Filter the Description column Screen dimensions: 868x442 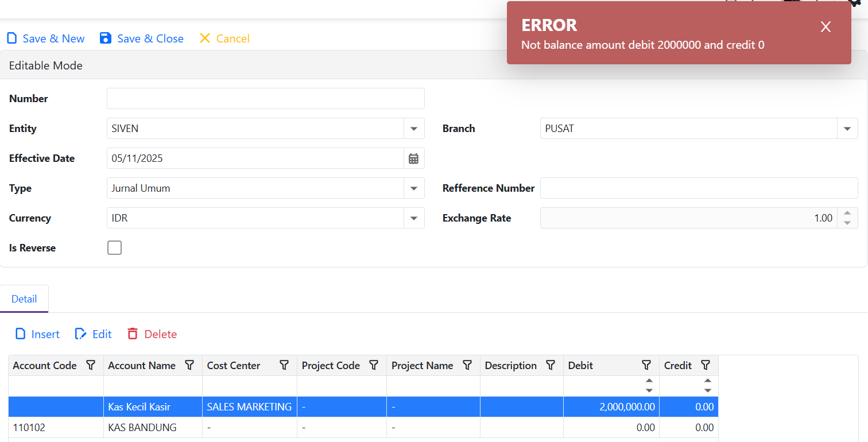pyautogui.click(x=551, y=366)
